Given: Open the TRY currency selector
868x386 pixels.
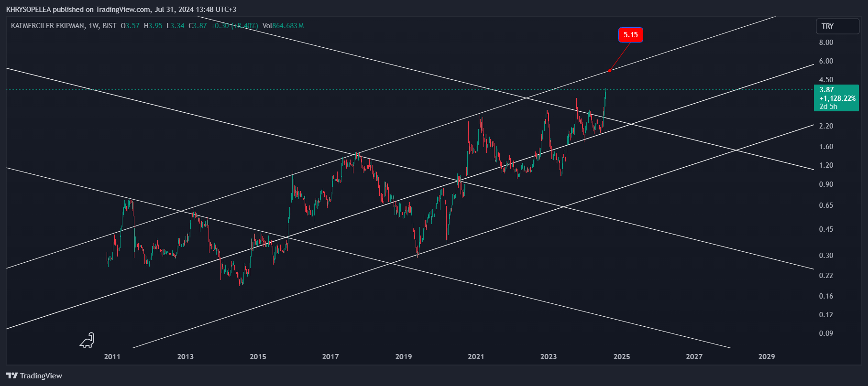Looking at the screenshot, I should tap(837, 26).
